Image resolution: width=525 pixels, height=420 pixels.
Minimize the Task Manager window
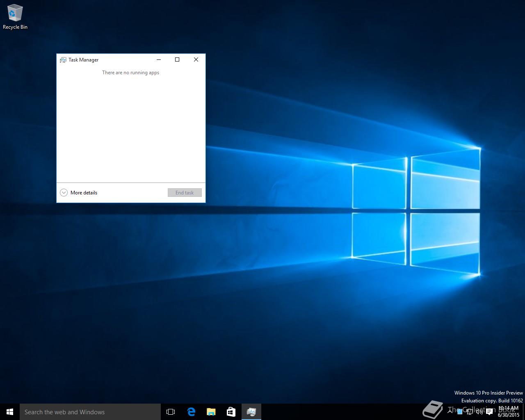pyautogui.click(x=159, y=59)
